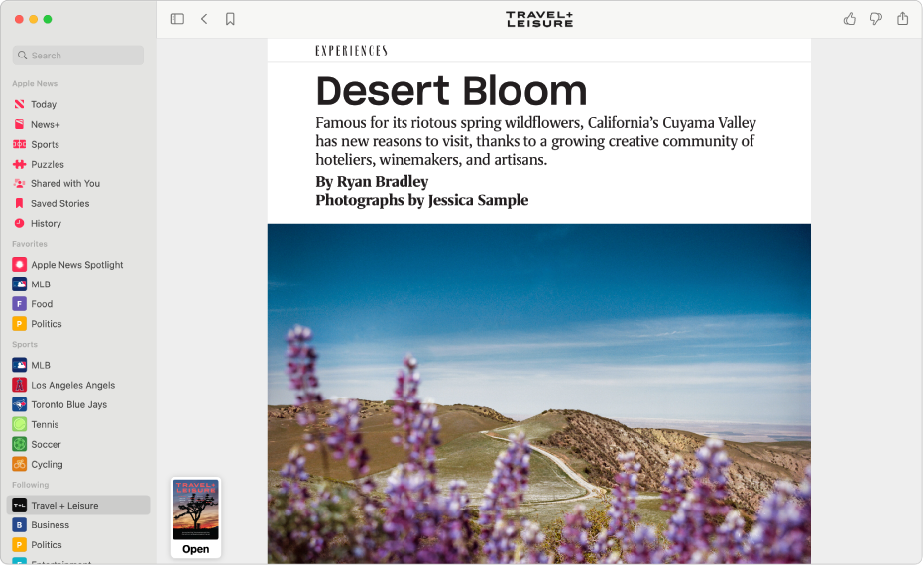Click the Desert Bloom wildflower hero photo

coord(539,394)
